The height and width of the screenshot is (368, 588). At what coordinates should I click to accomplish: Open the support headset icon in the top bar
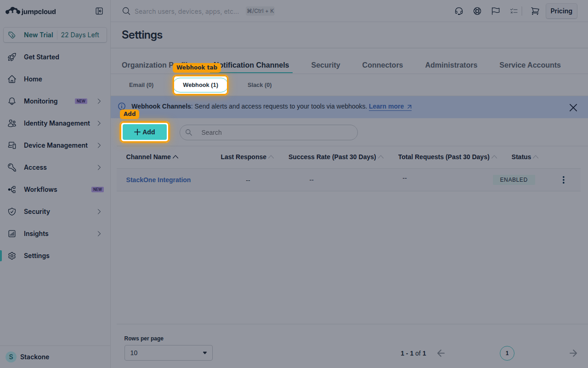(x=458, y=11)
